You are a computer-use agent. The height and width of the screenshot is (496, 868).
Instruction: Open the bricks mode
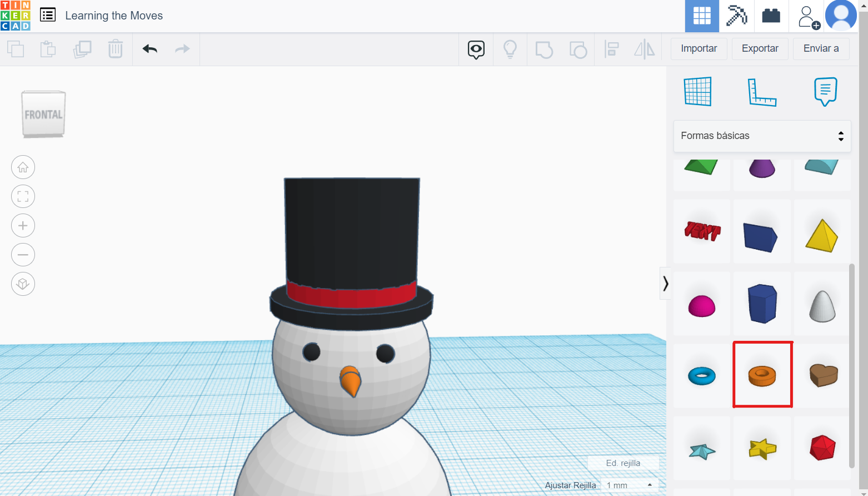[771, 16]
